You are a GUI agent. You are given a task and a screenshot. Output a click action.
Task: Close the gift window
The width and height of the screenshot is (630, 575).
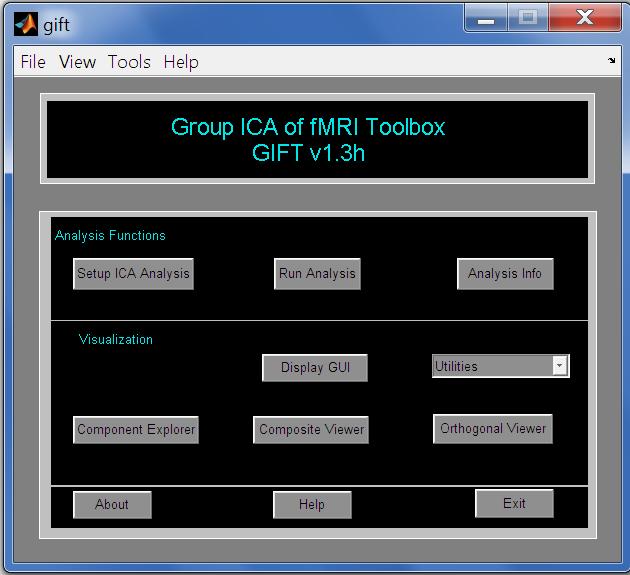coord(585,17)
